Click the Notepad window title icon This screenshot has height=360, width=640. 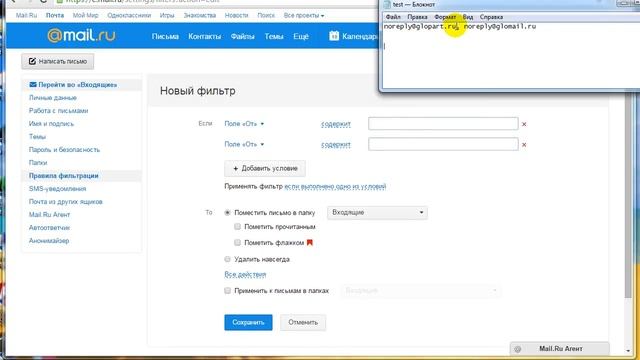point(387,4)
